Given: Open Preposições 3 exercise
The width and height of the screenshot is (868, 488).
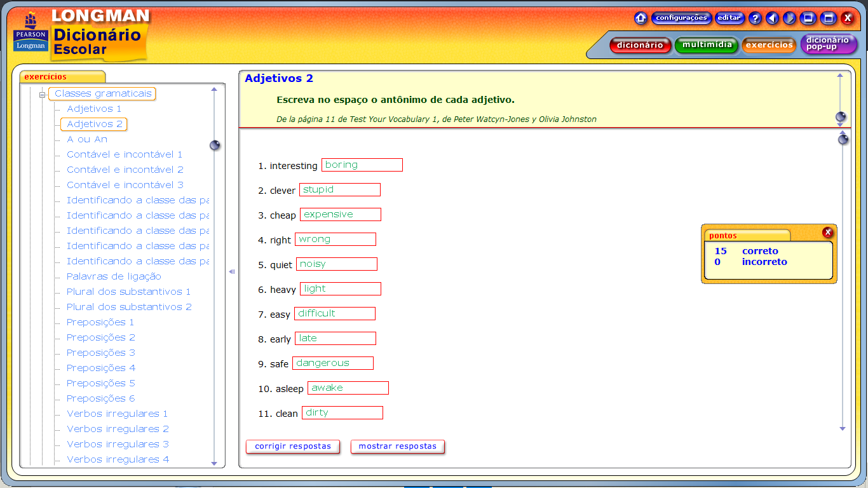Looking at the screenshot, I should pos(101,353).
